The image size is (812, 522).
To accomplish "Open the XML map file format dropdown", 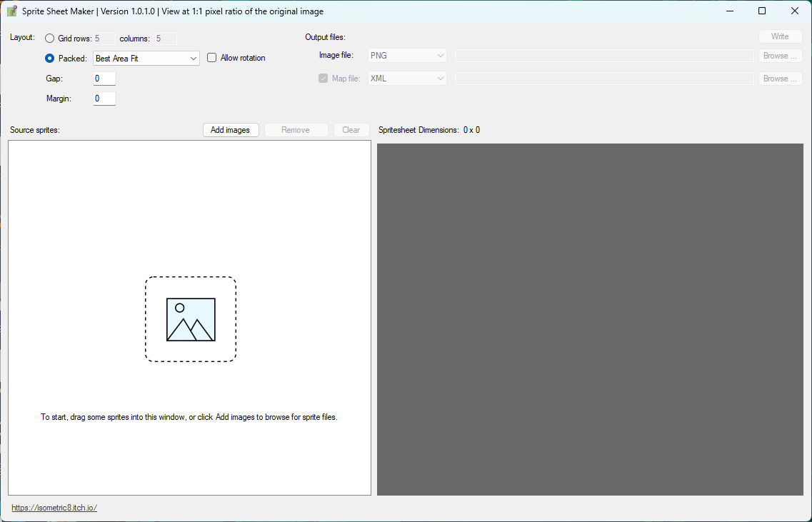I will click(x=407, y=79).
